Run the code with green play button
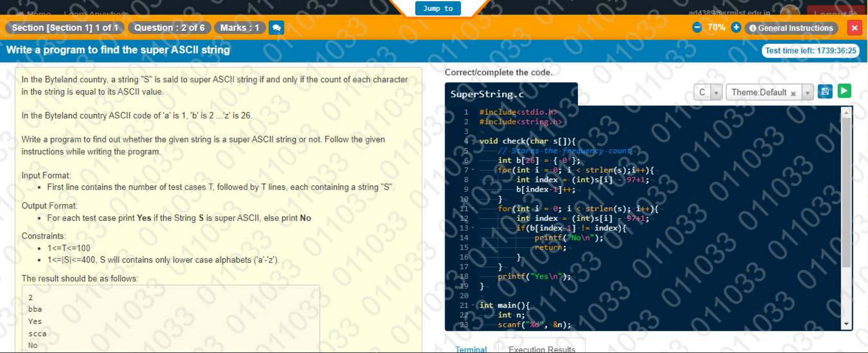The image size is (868, 353). point(844,91)
